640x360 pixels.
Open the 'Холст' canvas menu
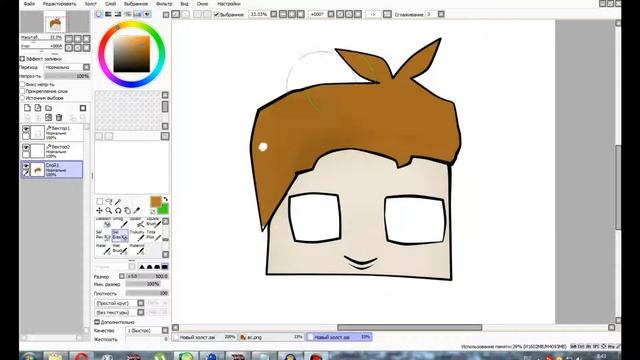(91, 4)
